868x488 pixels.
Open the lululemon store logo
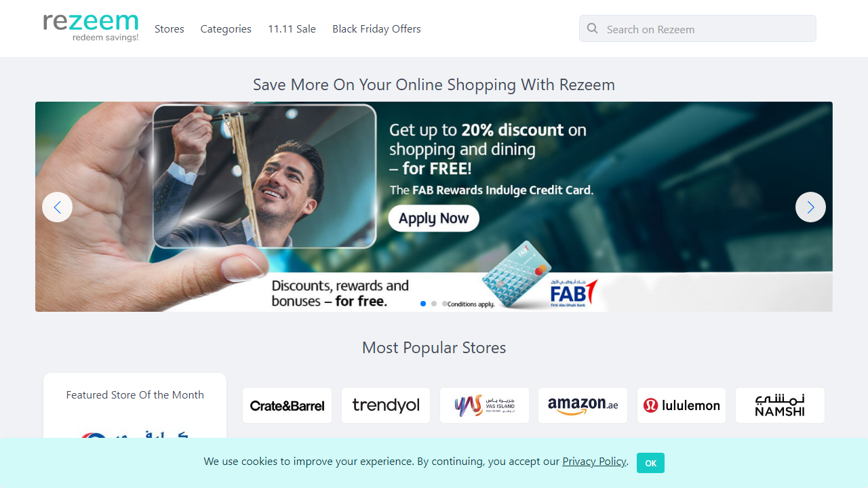click(682, 405)
